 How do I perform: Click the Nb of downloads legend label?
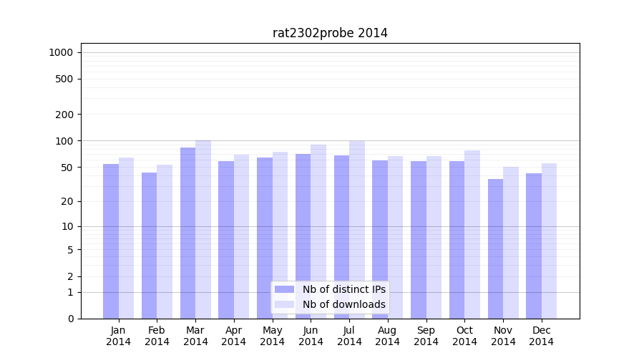(x=343, y=304)
